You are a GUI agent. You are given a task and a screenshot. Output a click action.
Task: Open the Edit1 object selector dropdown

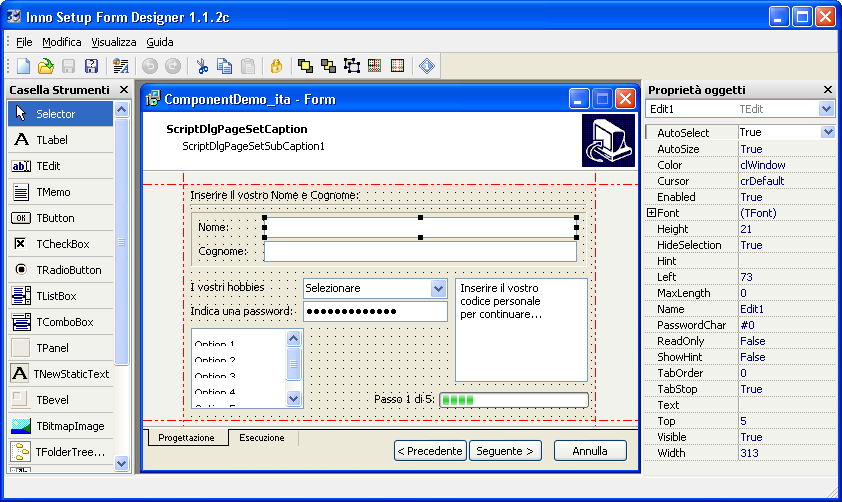coord(826,109)
